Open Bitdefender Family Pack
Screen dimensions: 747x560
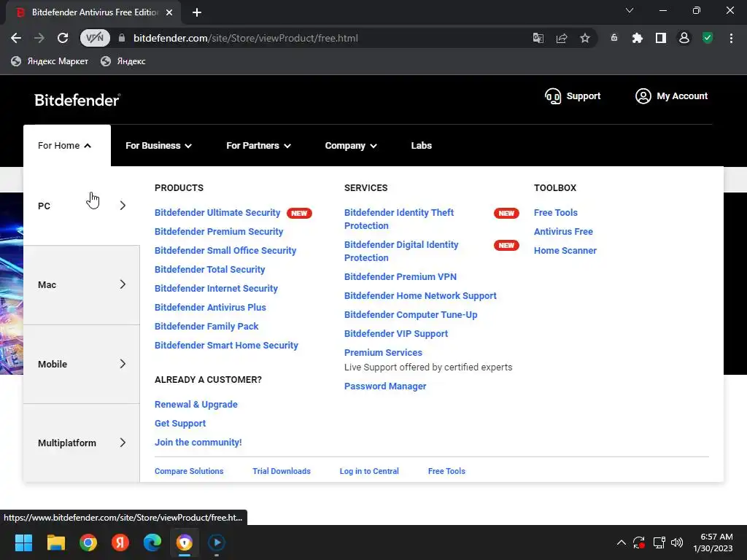click(x=206, y=327)
